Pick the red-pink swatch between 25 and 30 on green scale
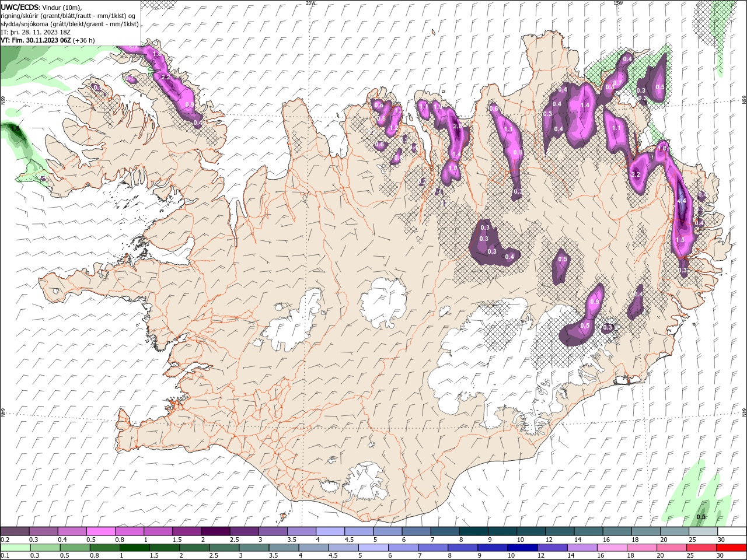Viewport: 747px width, 560px height. [701, 548]
